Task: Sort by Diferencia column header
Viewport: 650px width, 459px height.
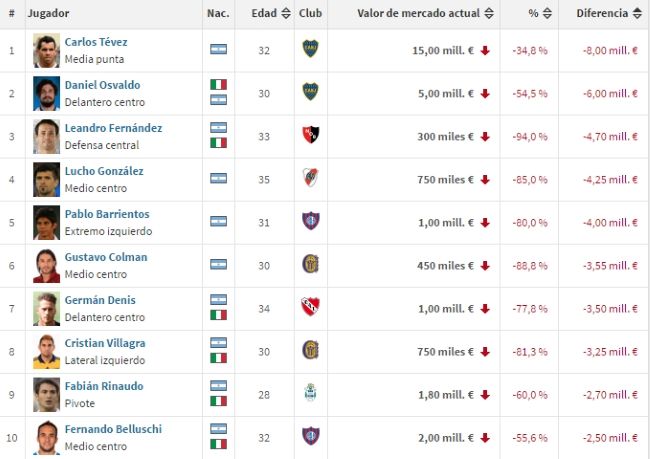Action: coord(636,14)
